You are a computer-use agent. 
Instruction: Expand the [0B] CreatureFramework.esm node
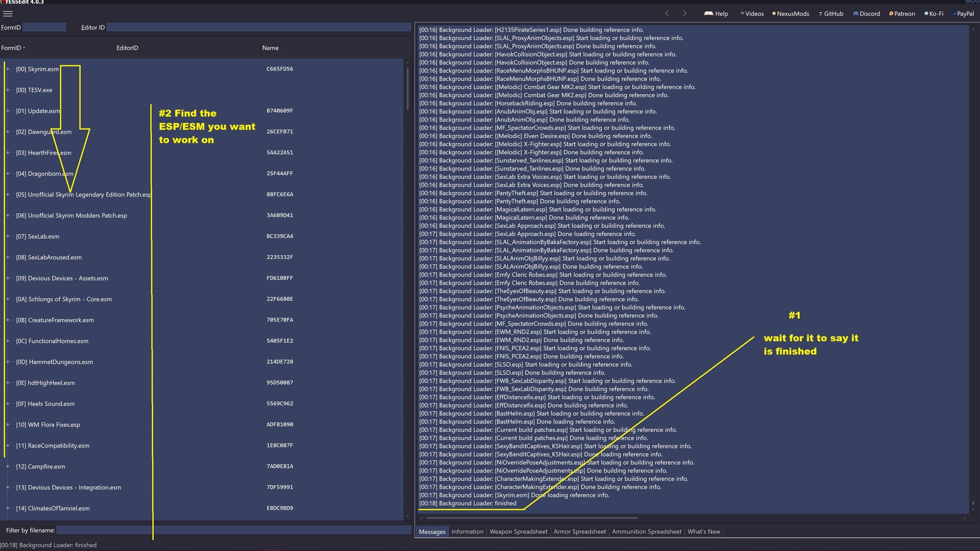[x=8, y=320]
